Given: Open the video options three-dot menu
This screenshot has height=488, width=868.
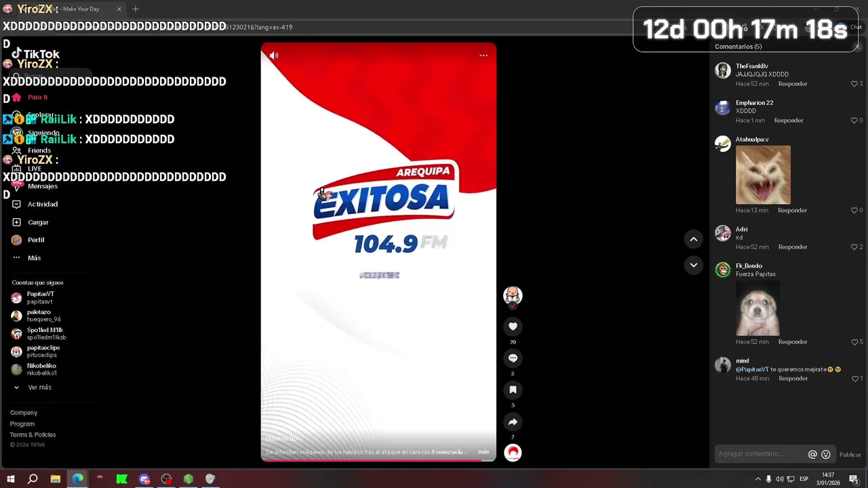Looking at the screenshot, I should (x=484, y=56).
